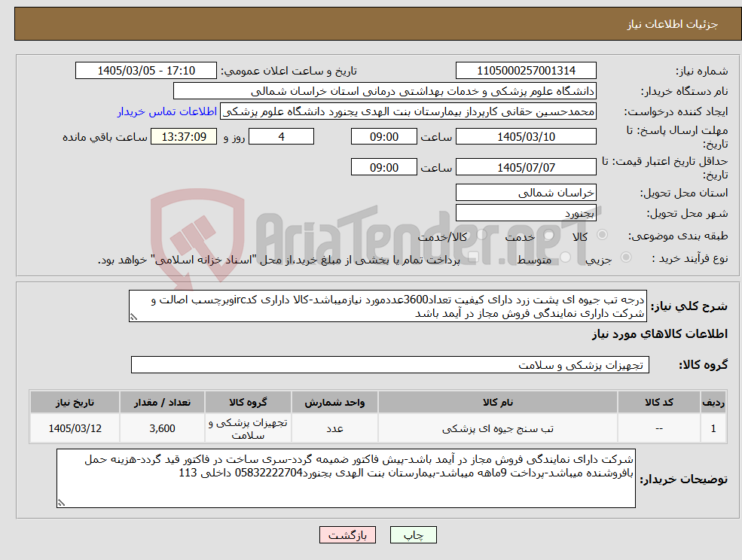Click the price validity date 1405/07/07
Screen dimensions: 742x560
[x=526, y=167]
